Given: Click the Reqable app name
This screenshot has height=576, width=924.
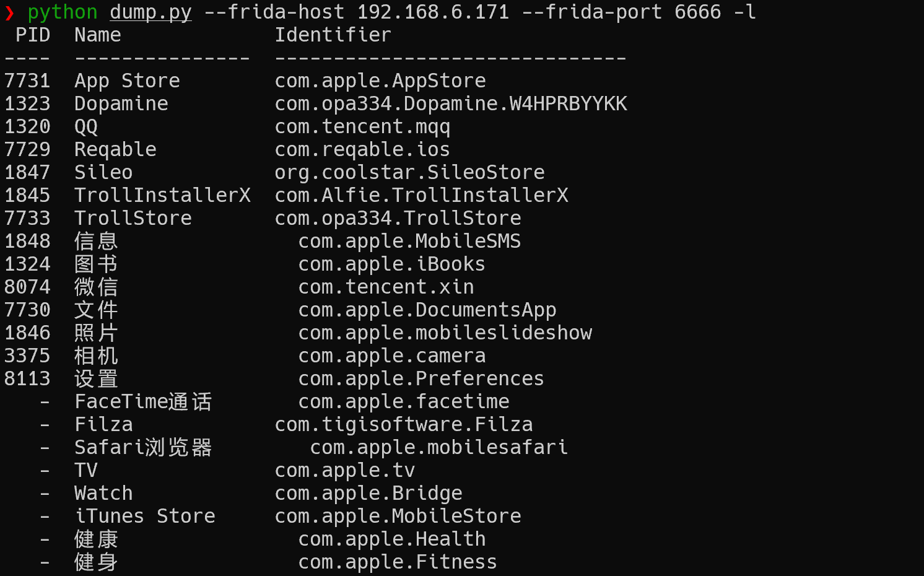Looking at the screenshot, I should [115, 150].
